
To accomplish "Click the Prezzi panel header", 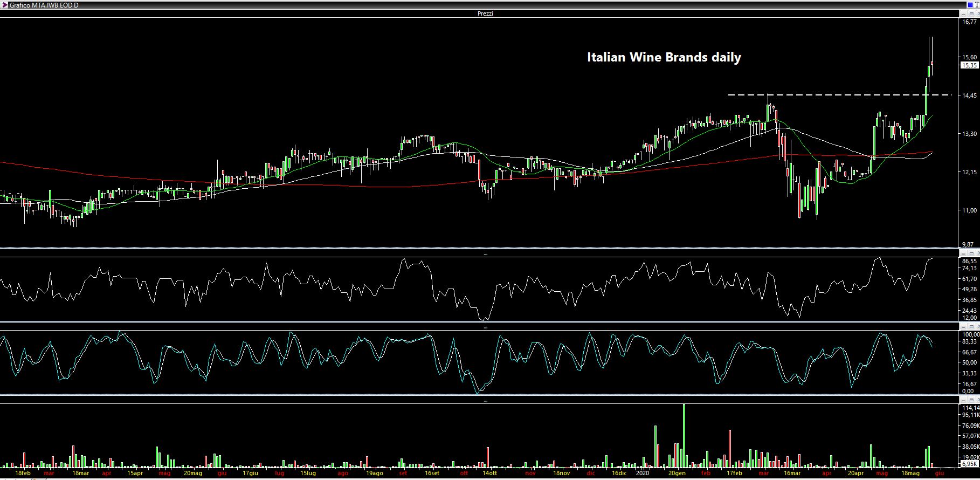I will (485, 13).
